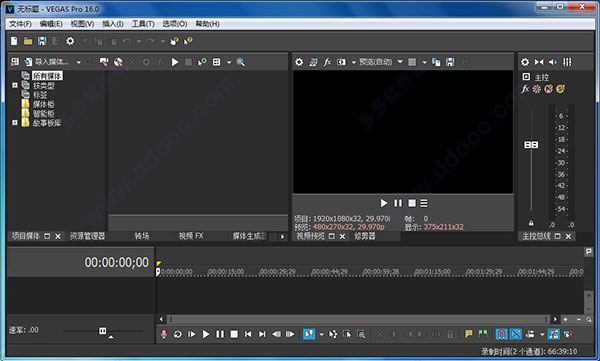Image resolution: width=600 pixels, height=361 pixels.
Task: Switch to the 转场 tab
Action: coord(142,236)
